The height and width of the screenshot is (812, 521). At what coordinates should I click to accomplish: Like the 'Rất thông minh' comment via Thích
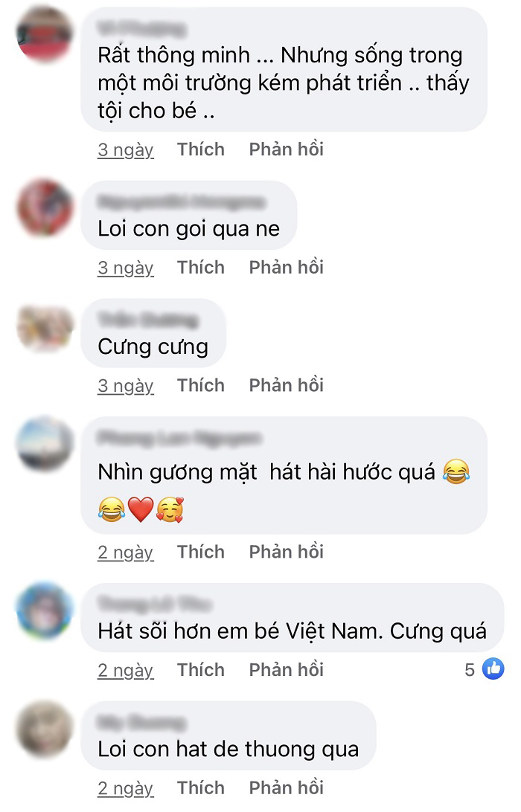pyautogui.click(x=201, y=149)
